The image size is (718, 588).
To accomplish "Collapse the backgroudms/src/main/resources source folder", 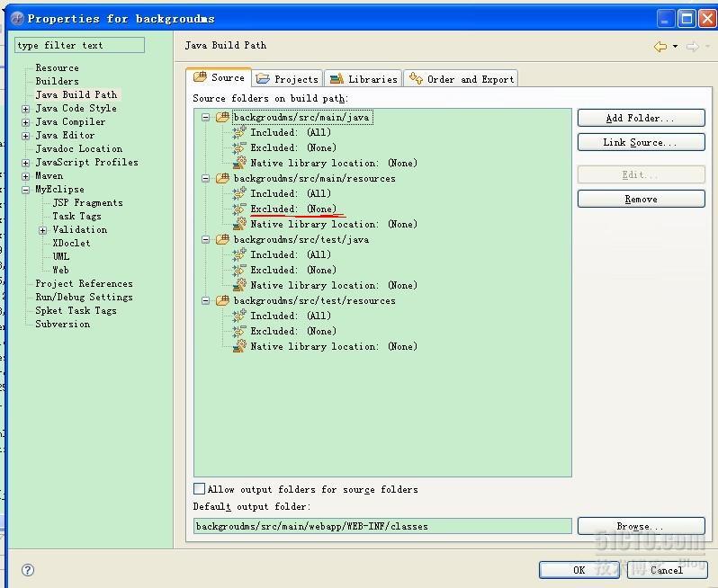I will coord(206,178).
